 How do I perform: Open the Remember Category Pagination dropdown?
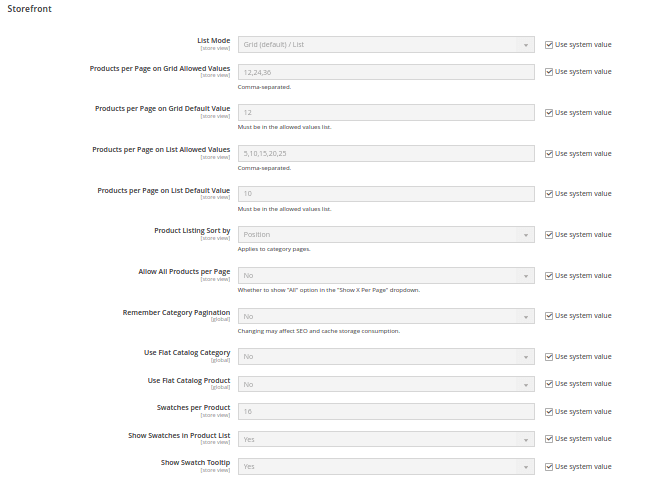tap(385, 316)
